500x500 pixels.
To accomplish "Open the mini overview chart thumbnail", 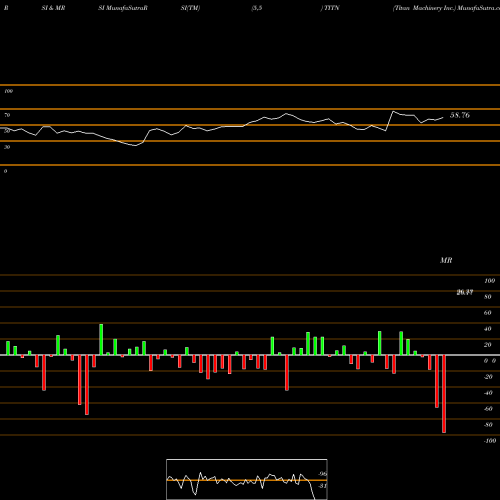I will coord(247,479).
